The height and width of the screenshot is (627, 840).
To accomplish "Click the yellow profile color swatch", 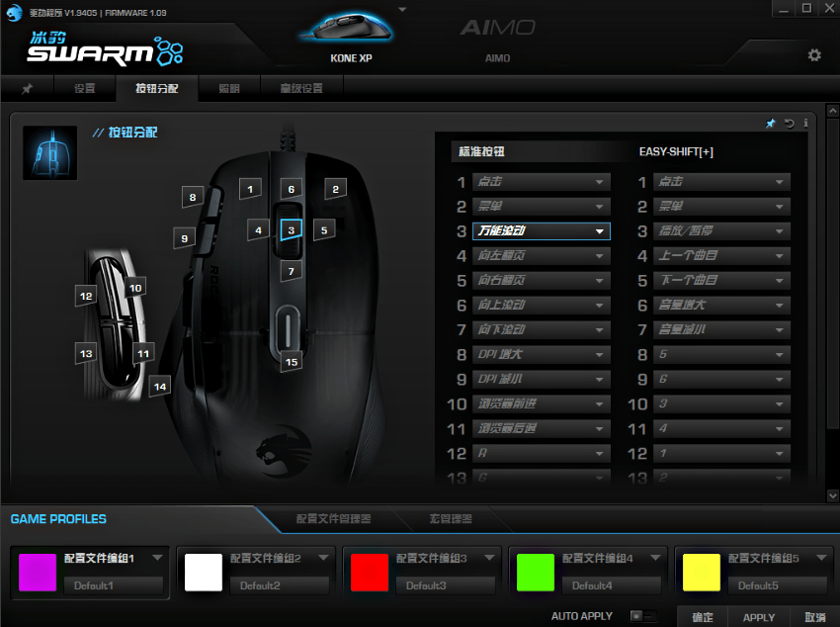I will click(x=702, y=573).
